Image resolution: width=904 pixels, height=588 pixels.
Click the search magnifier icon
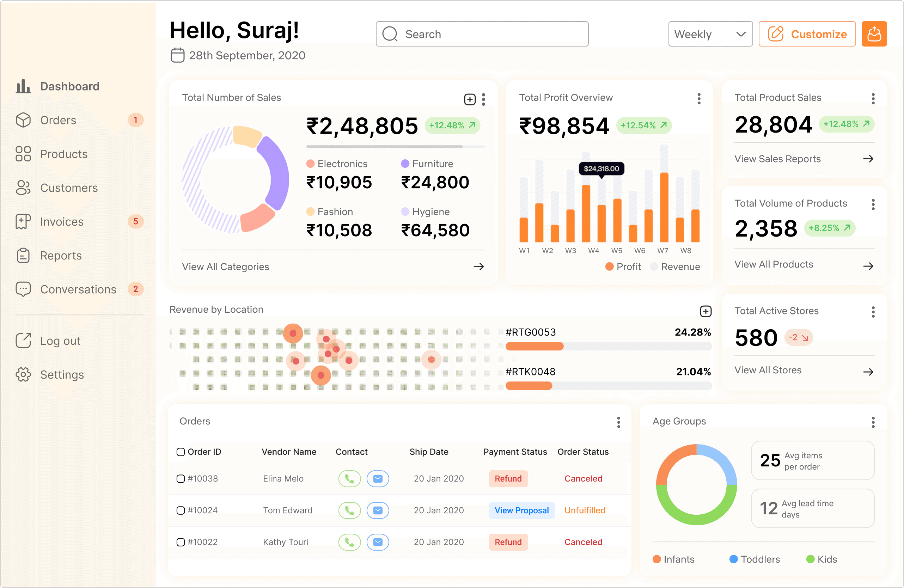tap(390, 34)
